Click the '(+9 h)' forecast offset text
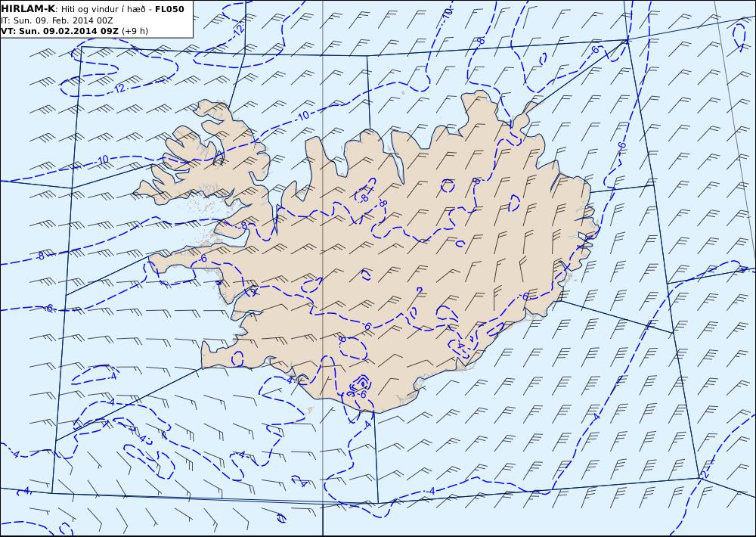The image size is (756, 537). pyautogui.click(x=135, y=31)
